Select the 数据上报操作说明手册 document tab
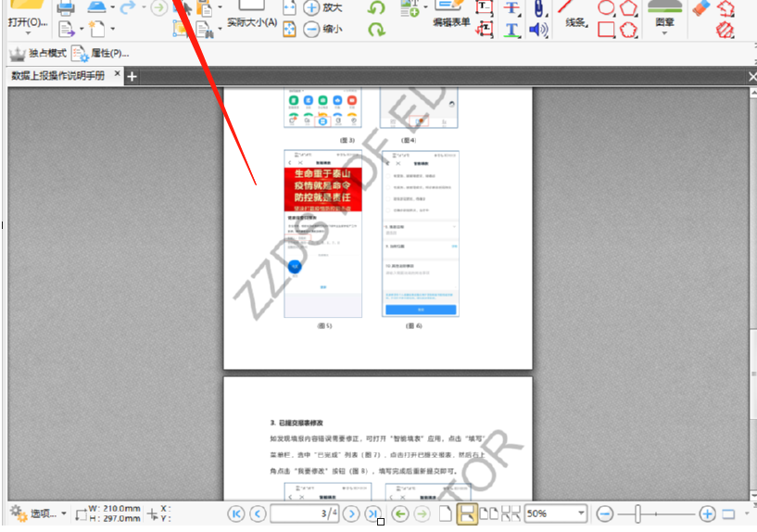The image size is (757, 532). (58, 75)
